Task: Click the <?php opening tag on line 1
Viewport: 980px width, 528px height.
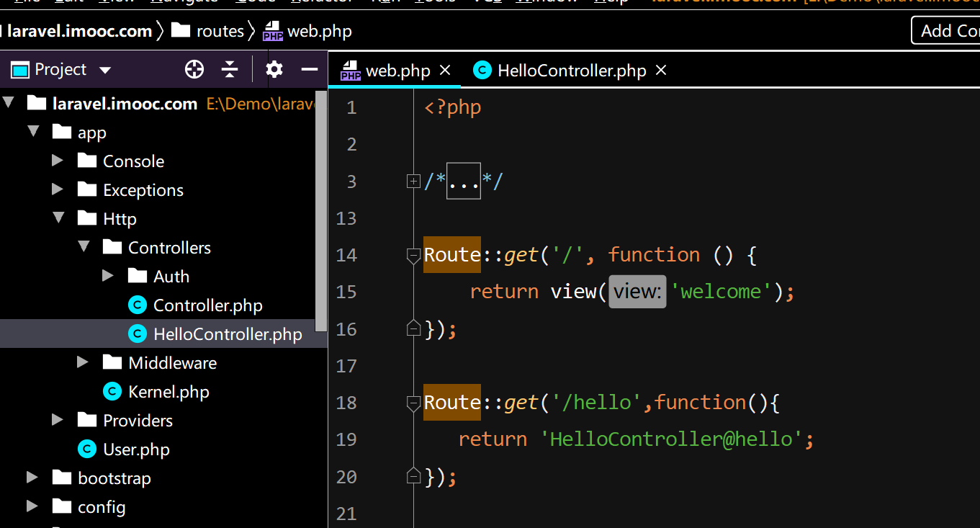Action: pos(453,108)
